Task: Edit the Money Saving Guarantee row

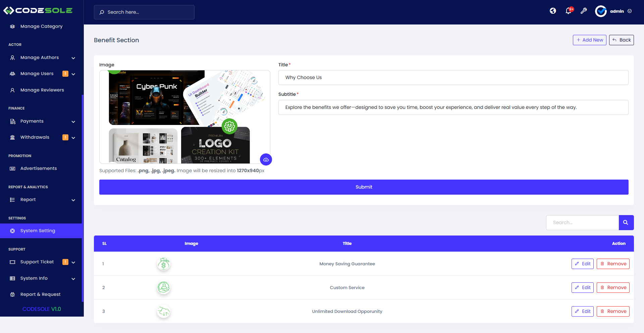Action: pos(583,264)
